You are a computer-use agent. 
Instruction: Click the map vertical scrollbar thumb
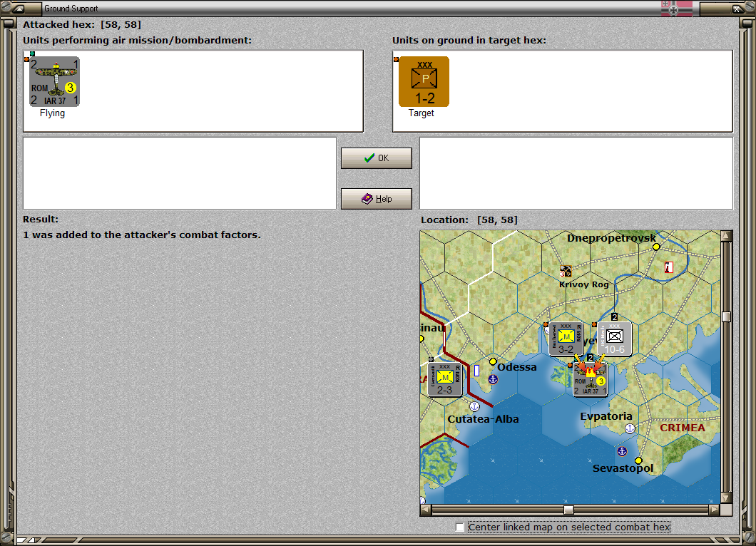(x=726, y=316)
